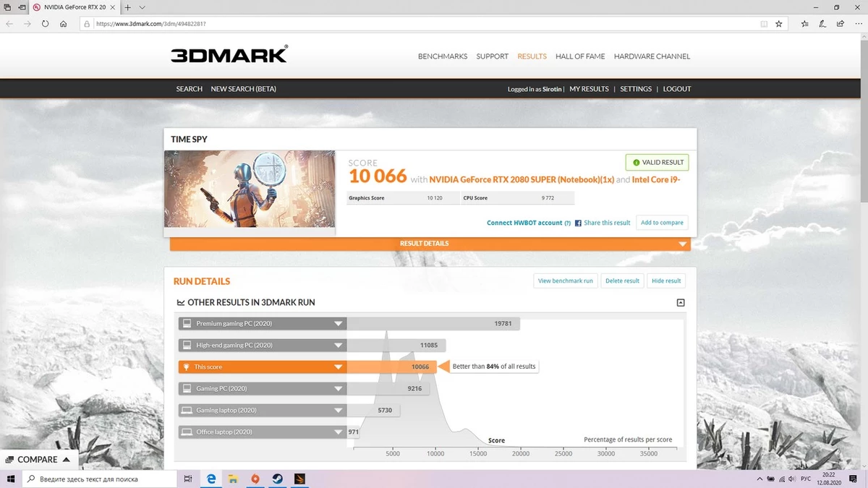Click the Facebook share icon
Viewport: 868px width, 488px height.
[578, 223]
